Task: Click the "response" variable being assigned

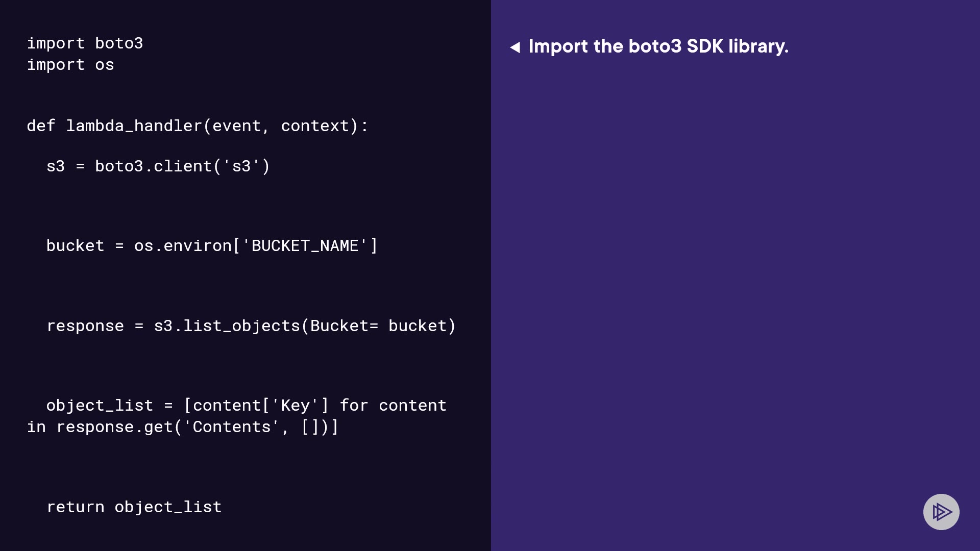Action: 85,326
